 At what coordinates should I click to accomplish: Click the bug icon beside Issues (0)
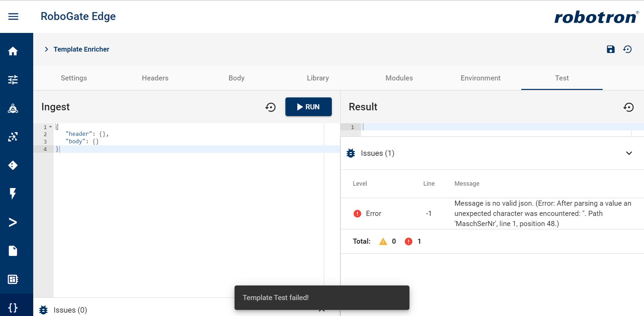point(43,310)
